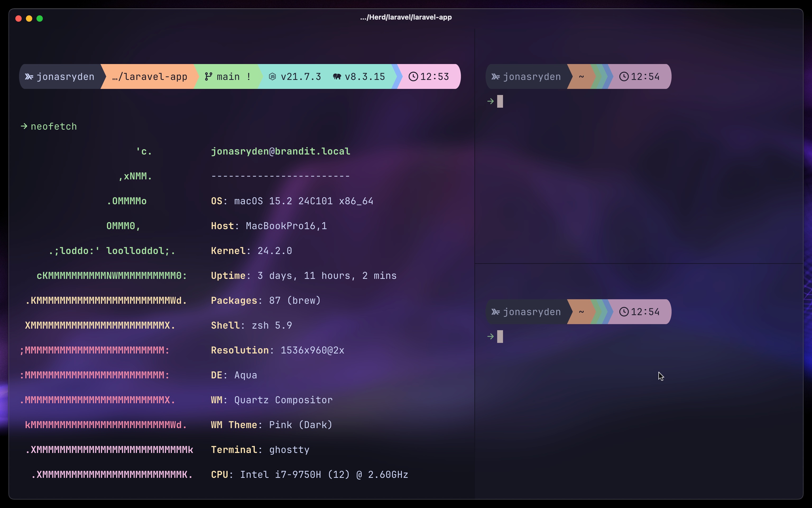Click the clock icon beside 12:53
The image size is (812, 508).
[413, 77]
